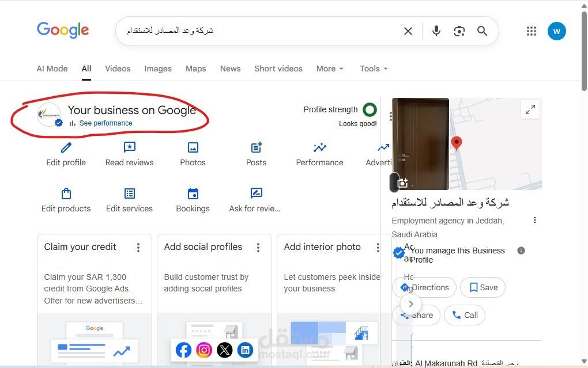This screenshot has width=588, height=368.
Task: Click the Save button
Action: pyautogui.click(x=483, y=287)
